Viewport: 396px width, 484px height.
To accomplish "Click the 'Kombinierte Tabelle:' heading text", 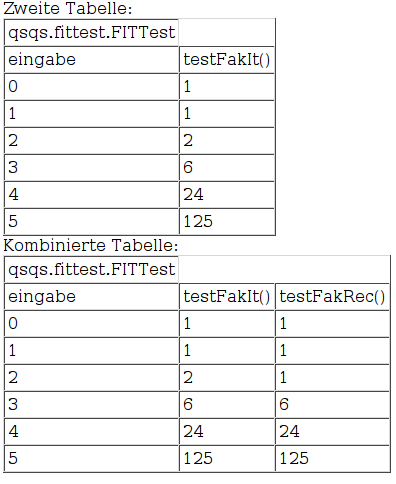I will point(91,245).
